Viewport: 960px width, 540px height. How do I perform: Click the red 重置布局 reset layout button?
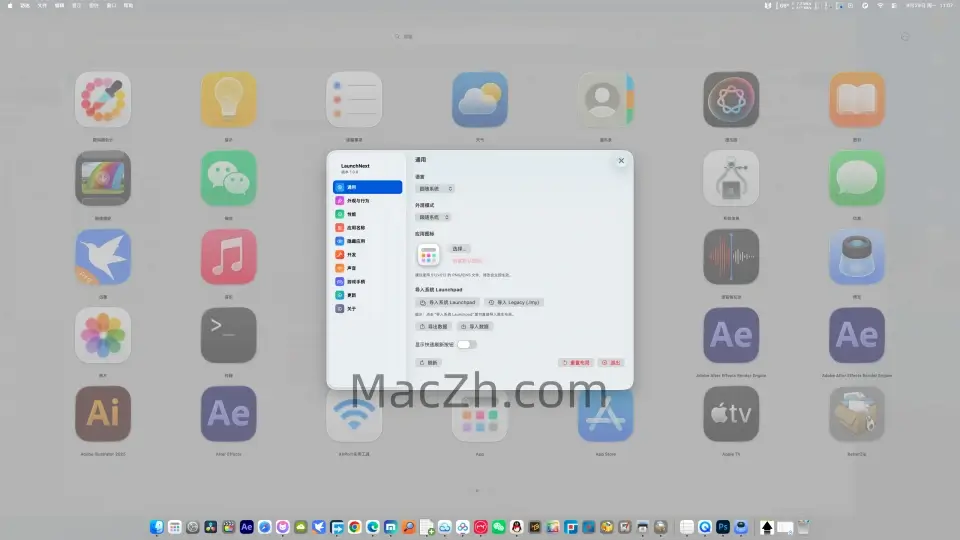(576, 362)
